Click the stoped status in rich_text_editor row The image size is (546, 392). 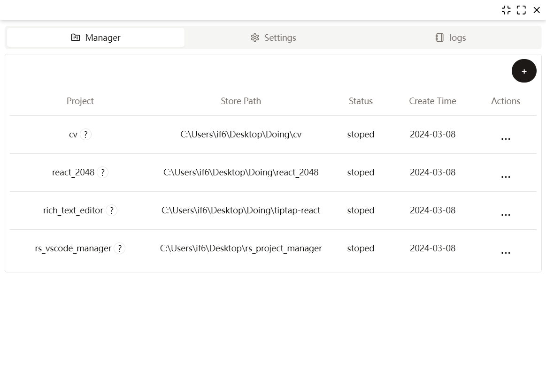tap(361, 210)
